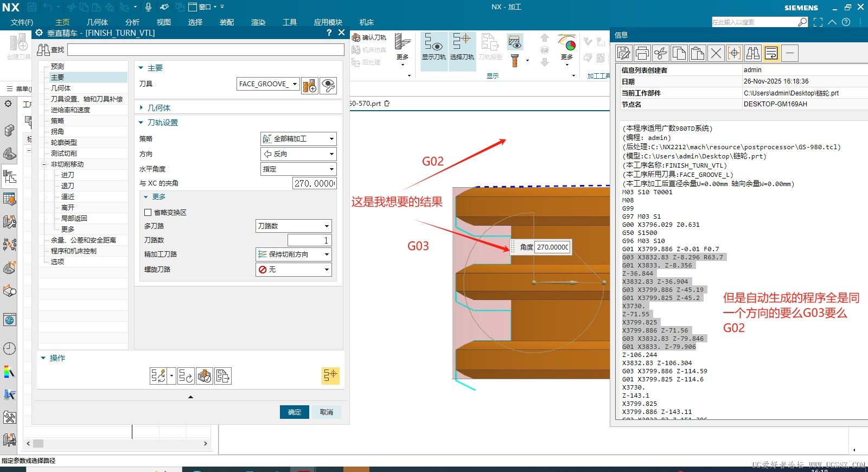Click the verify tool path icon
Viewport: 868px width, 472px height.
(x=205, y=376)
